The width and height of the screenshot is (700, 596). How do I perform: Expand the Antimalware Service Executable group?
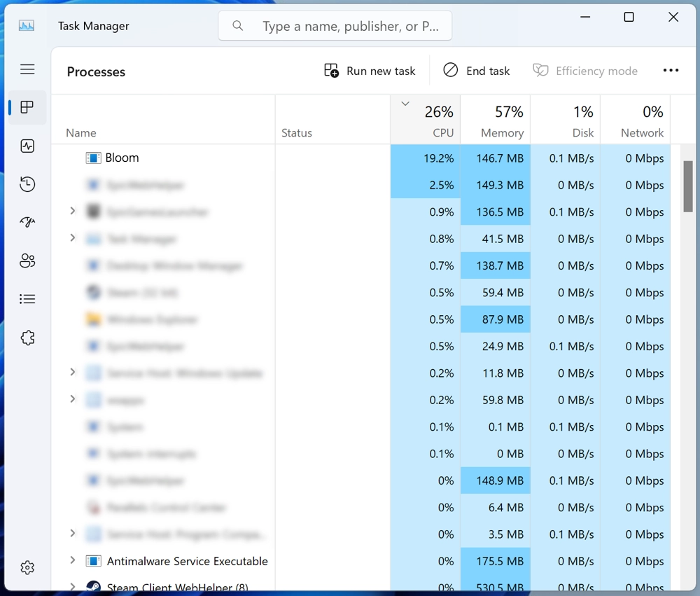(x=73, y=561)
